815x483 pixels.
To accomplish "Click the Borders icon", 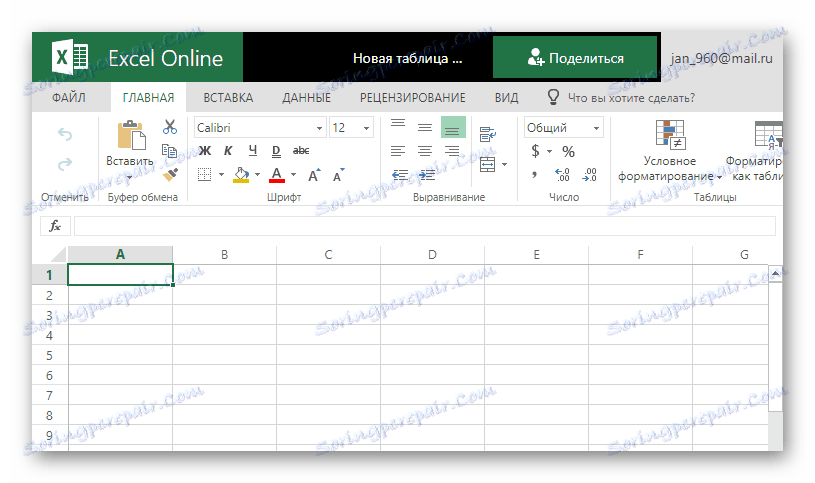I will tap(205, 175).
